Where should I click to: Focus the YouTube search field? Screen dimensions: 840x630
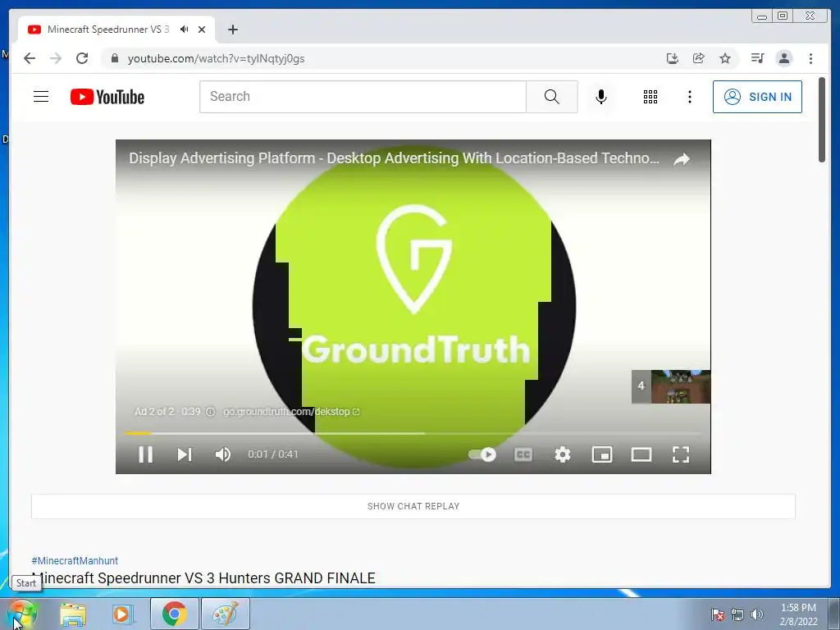point(363,97)
